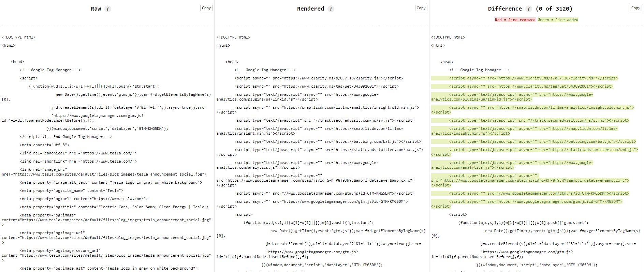Select the Rendered column heading
This screenshot has width=644, height=272.
310,9
